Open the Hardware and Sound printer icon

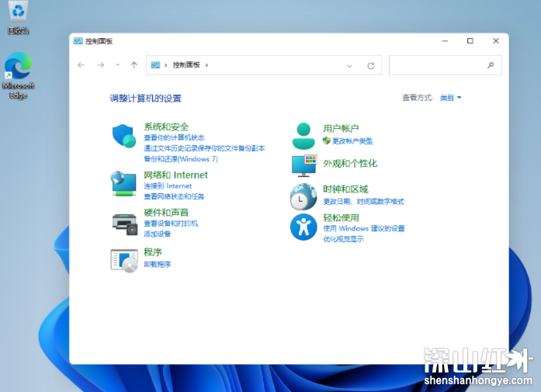[124, 224]
